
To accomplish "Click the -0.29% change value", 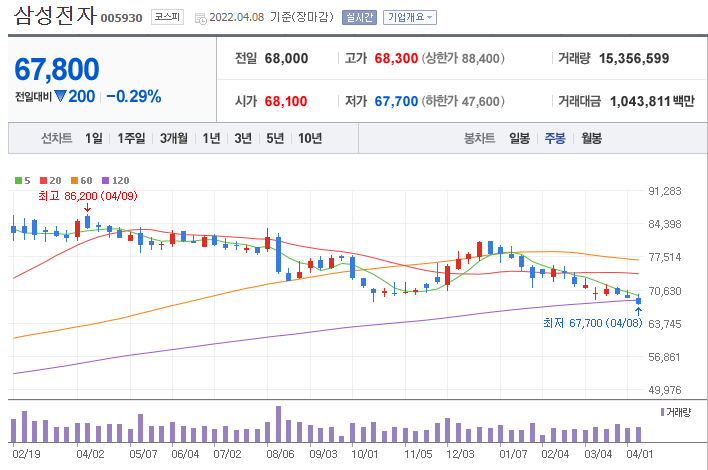I will (x=134, y=96).
